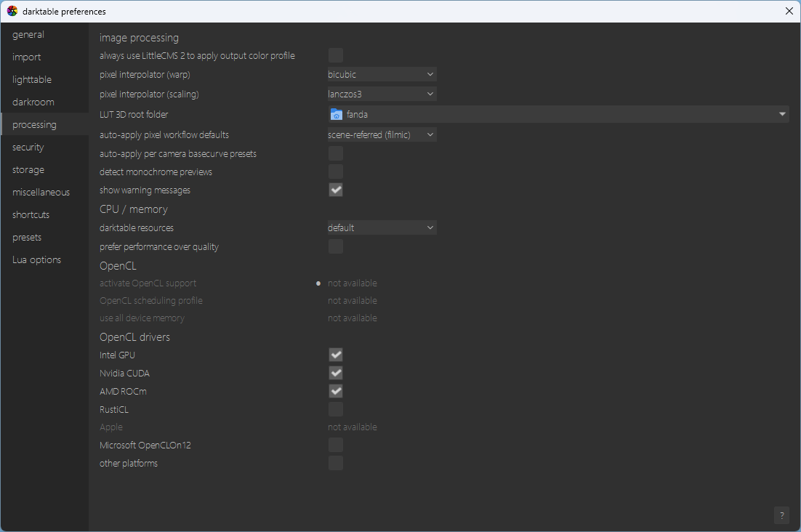This screenshot has width=801, height=532.
Task: Disable show warning messages checkbox
Action: [336, 190]
